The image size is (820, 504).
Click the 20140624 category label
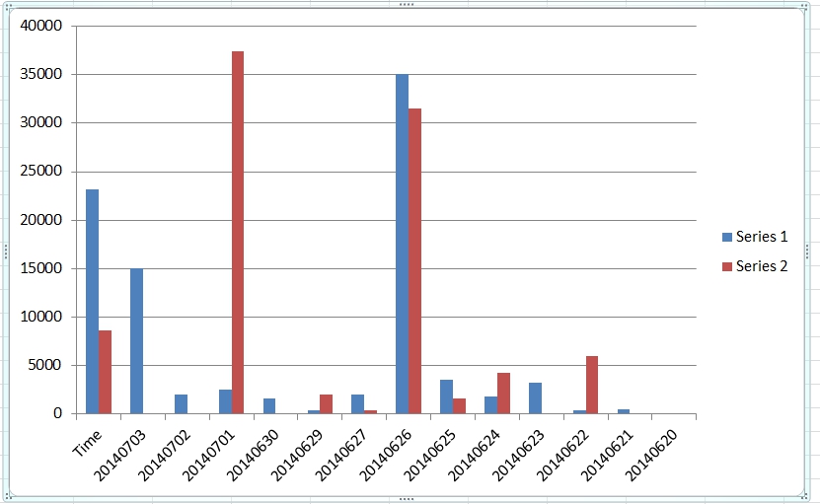click(x=475, y=455)
